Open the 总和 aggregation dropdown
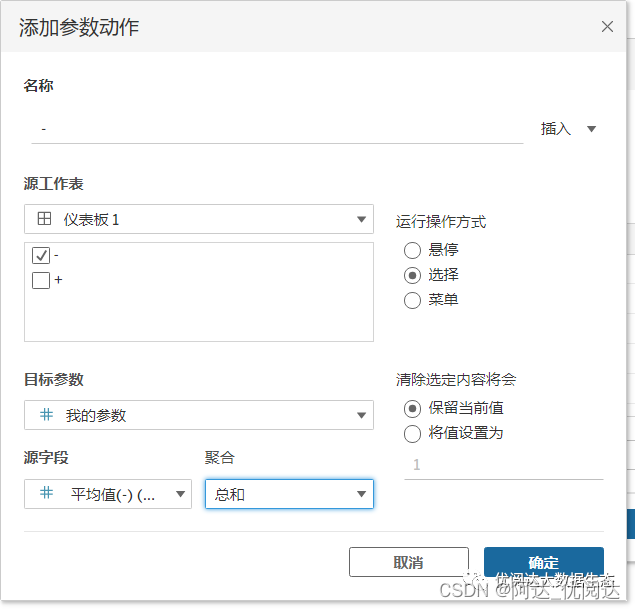The image size is (635, 609). tap(289, 494)
